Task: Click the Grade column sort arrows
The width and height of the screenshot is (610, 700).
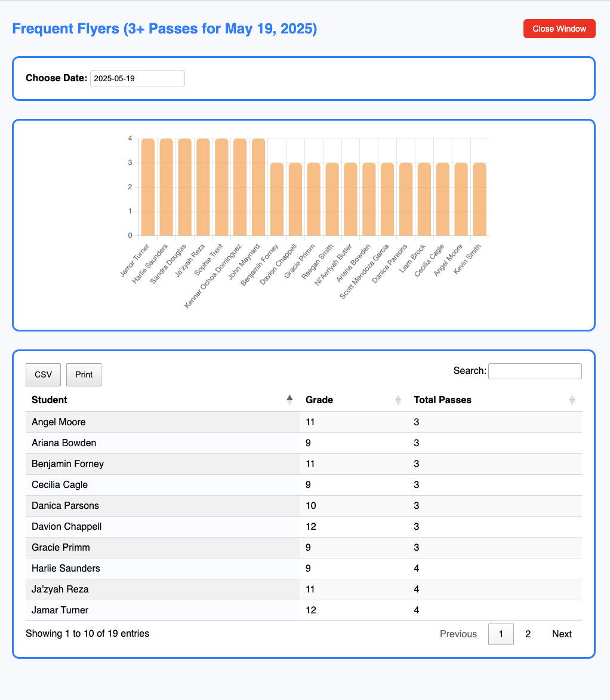Action: [398, 400]
